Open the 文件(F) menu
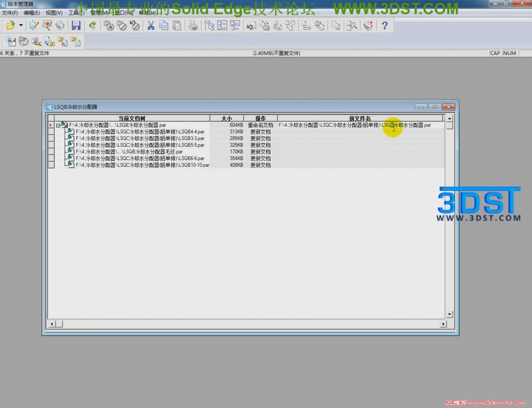Viewport: 532px width, 408px height. click(10, 13)
